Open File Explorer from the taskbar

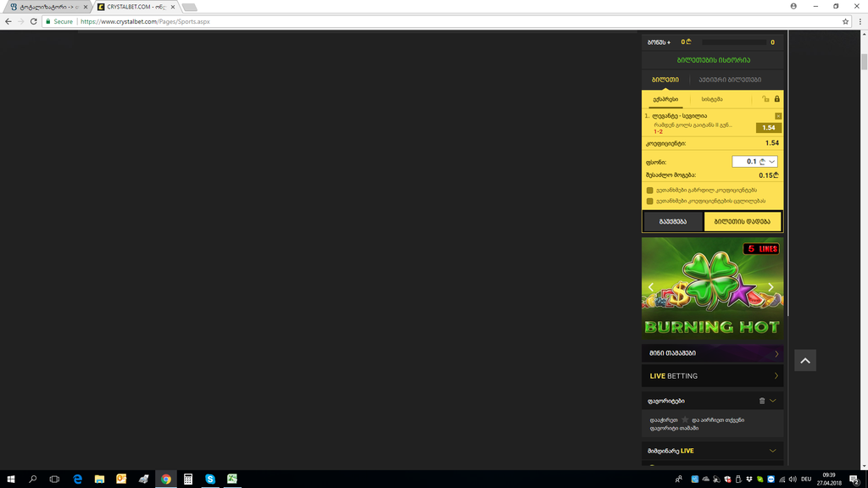tap(100, 480)
